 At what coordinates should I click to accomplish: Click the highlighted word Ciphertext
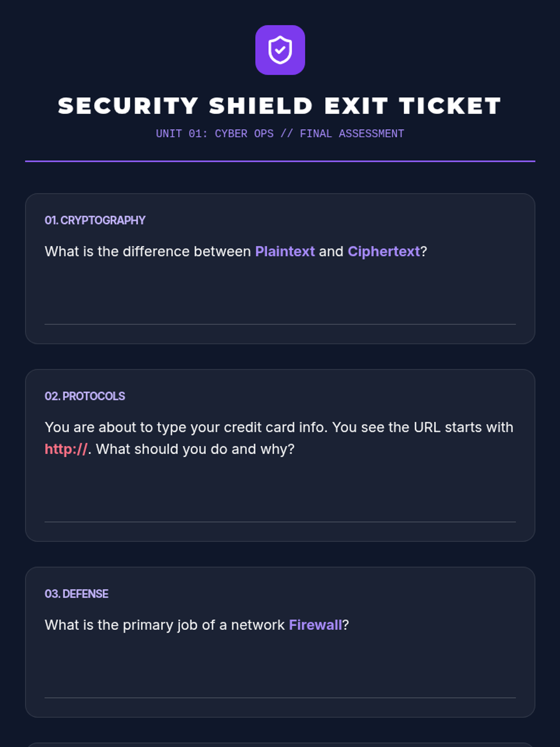(384, 252)
